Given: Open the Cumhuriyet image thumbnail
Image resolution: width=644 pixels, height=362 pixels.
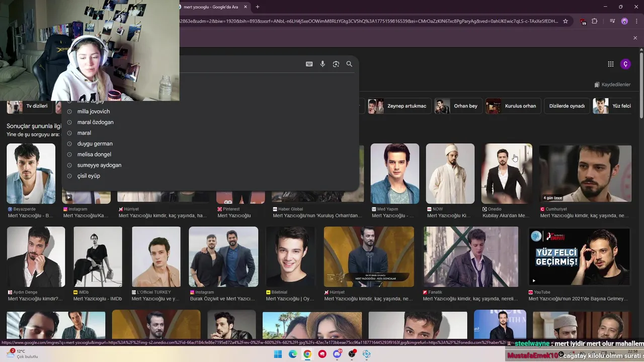Looking at the screenshot, I should coord(585,173).
